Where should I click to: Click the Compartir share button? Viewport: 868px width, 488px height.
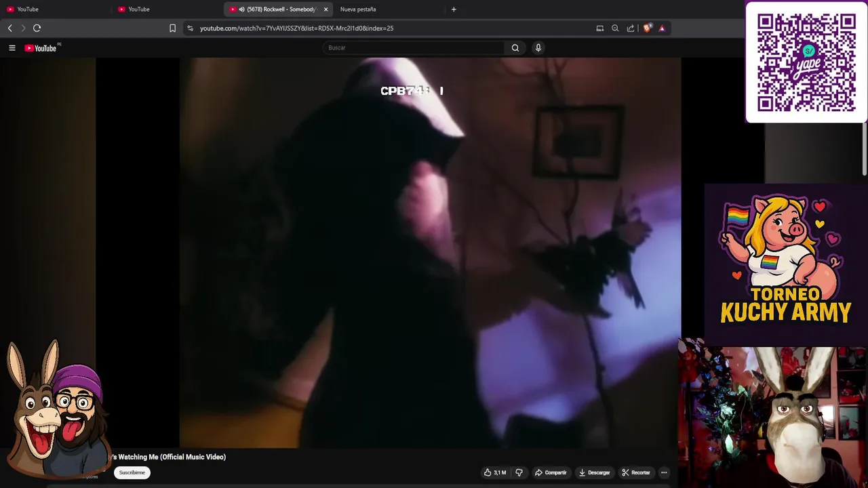(x=551, y=472)
